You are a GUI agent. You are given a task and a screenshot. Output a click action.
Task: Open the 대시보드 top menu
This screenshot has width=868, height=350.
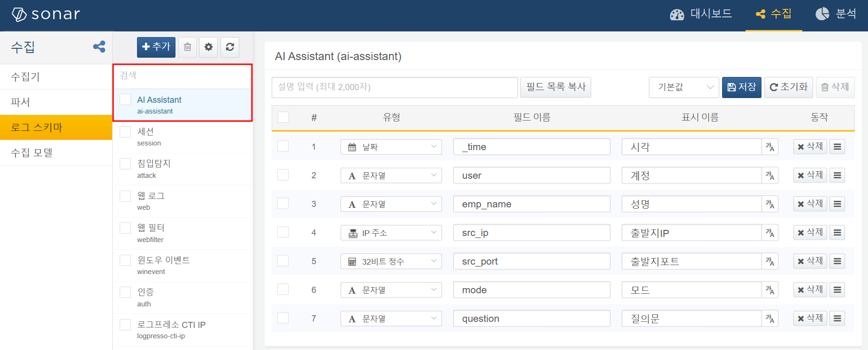[700, 14]
